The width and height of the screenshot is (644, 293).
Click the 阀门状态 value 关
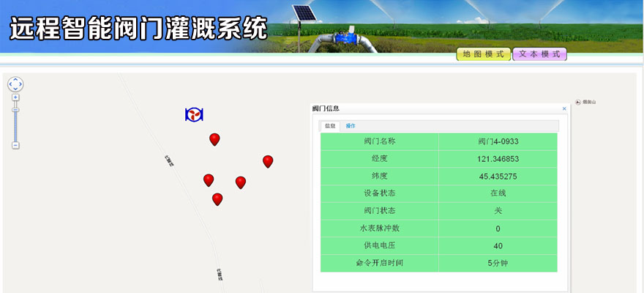pos(498,211)
